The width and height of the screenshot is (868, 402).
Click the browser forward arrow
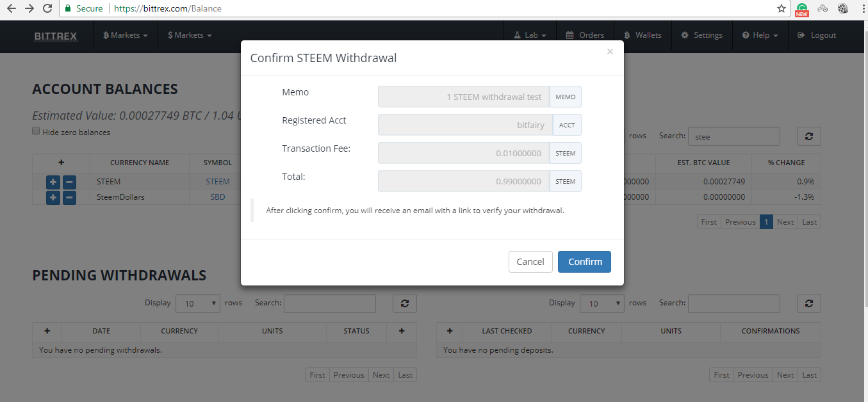click(29, 9)
